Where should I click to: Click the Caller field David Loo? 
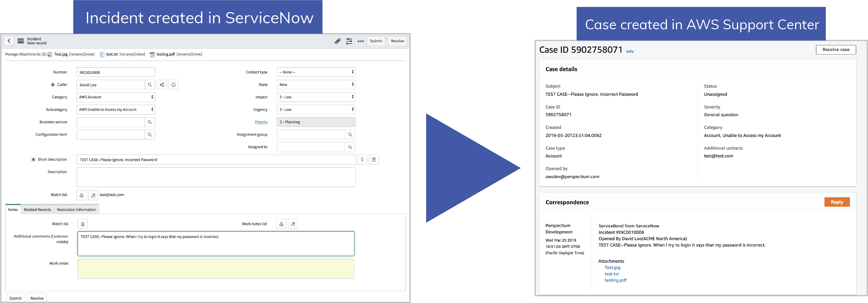[x=111, y=85]
